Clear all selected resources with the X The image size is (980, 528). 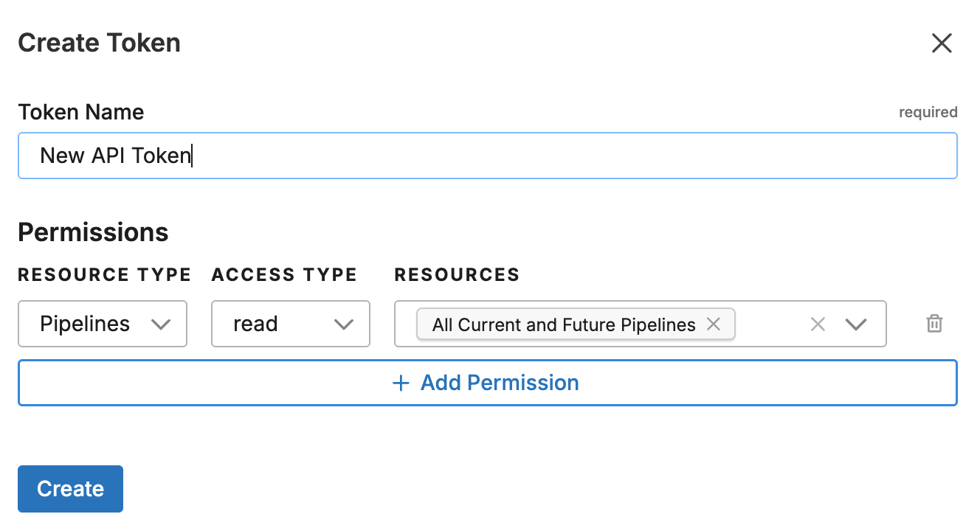coord(818,324)
